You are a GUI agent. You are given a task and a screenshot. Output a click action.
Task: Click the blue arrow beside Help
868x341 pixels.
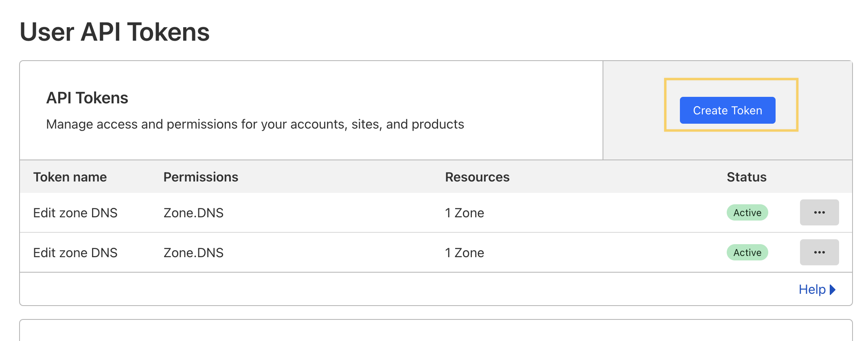click(833, 290)
